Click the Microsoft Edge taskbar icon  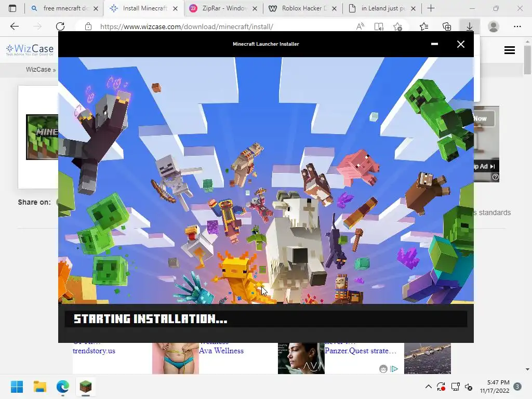coord(63,387)
